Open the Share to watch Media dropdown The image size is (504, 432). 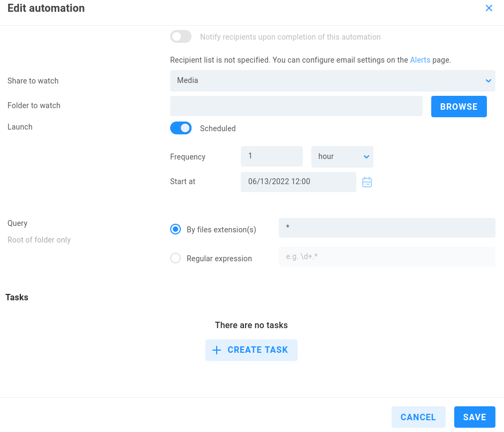(333, 81)
